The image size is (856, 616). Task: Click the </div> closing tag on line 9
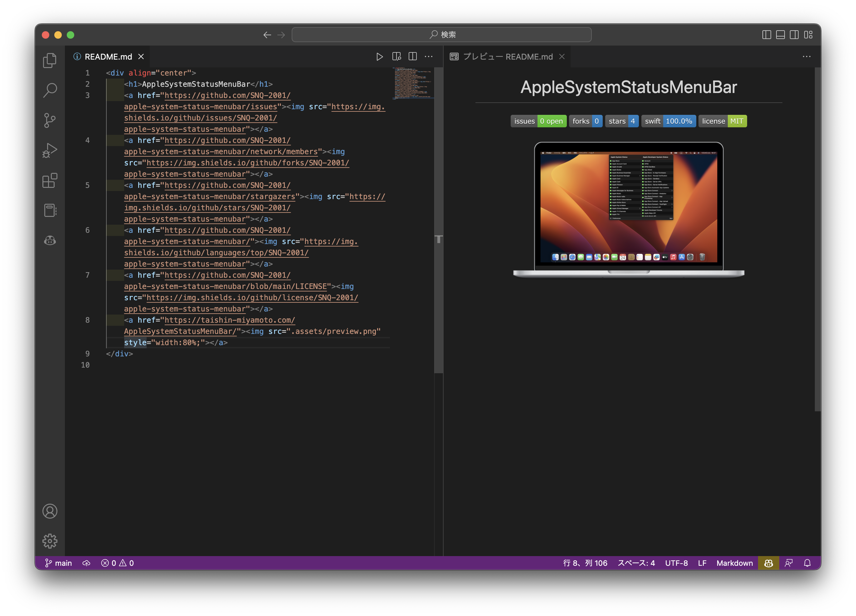coord(119,354)
